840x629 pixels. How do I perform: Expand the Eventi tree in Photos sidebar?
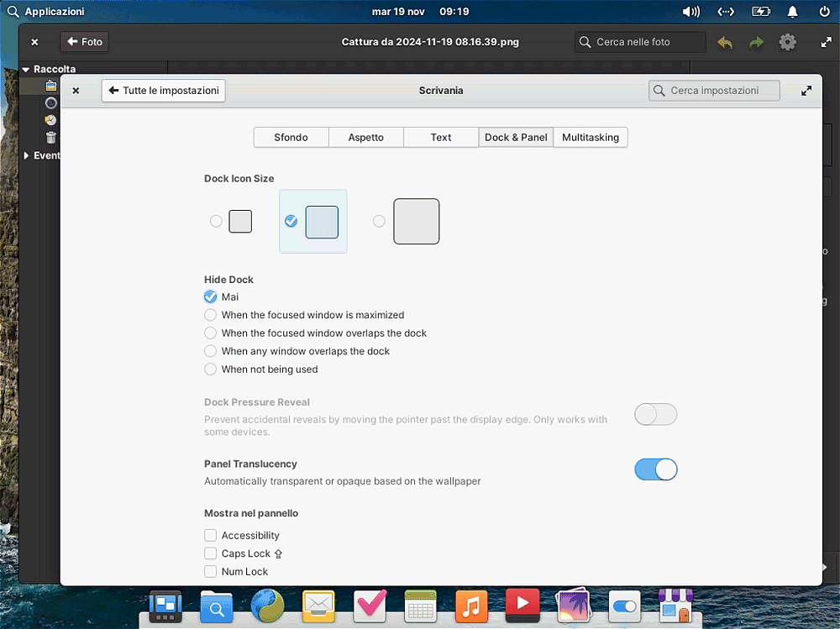26,155
